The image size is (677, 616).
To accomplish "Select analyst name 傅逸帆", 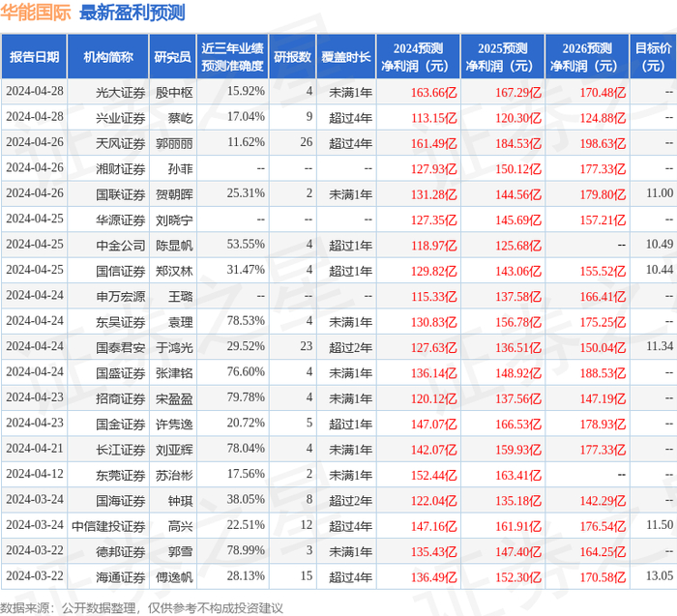I will pyautogui.click(x=174, y=576).
